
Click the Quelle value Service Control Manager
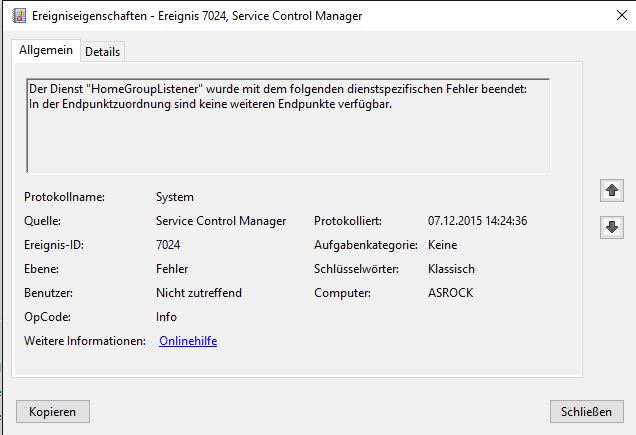pos(221,221)
